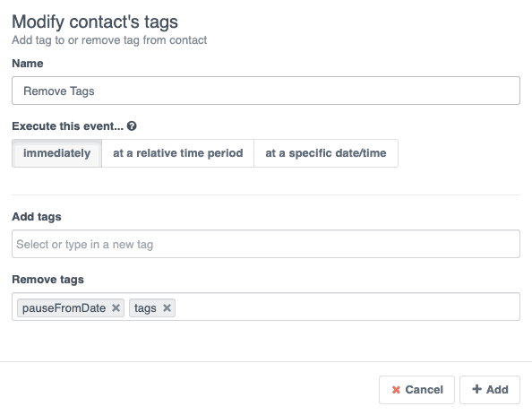This screenshot has width=532, height=415.
Task: Confirm with the Add button
Action: (x=490, y=390)
